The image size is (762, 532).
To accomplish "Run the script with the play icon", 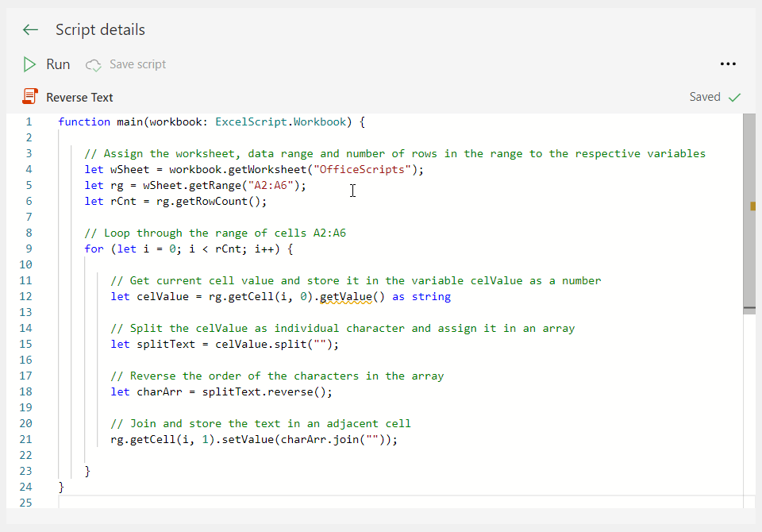I will click(x=29, y=64).
